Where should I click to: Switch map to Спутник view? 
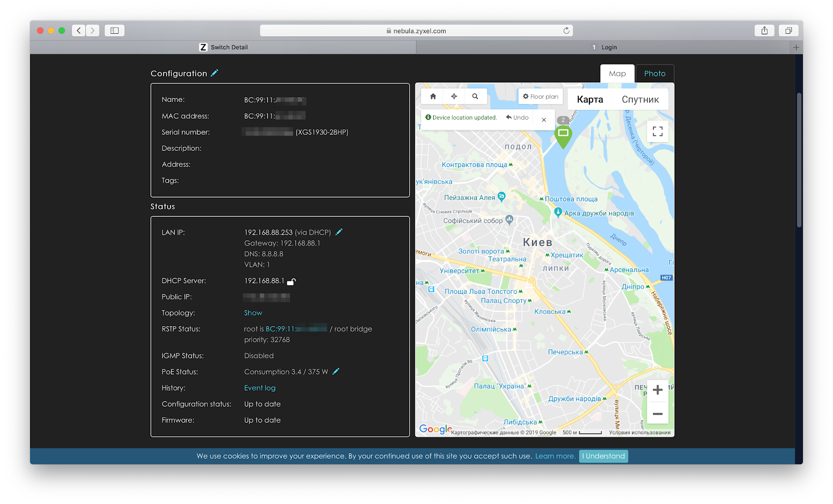640,99
